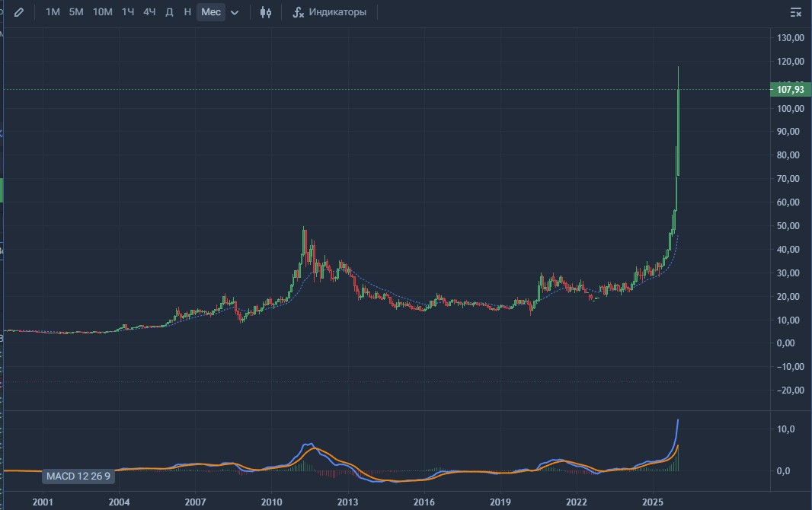
Task: Switch to the 4Ч timeframe
Action: [149, 12]
